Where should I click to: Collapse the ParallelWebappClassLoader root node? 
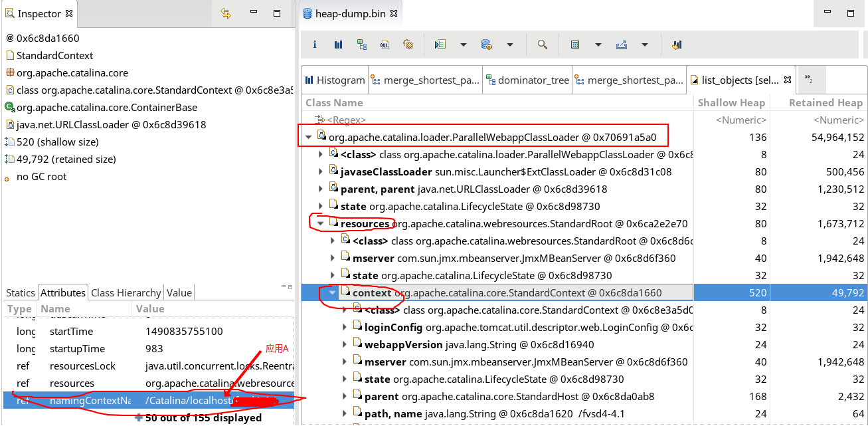(x=308, y=138)
